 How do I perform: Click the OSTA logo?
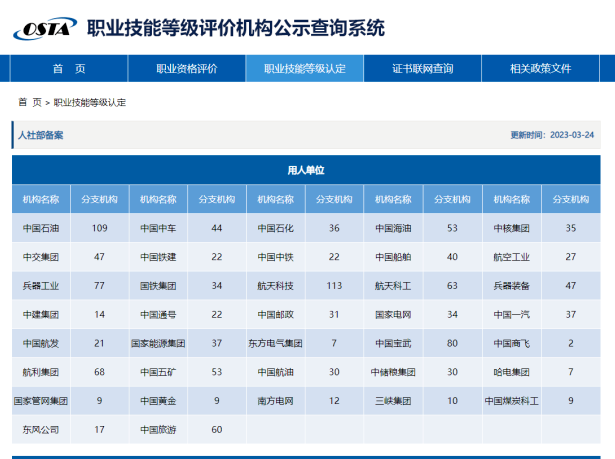coord(45,28)
